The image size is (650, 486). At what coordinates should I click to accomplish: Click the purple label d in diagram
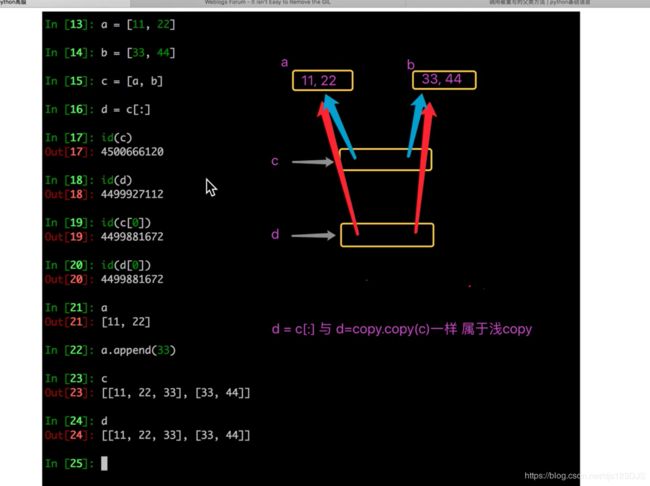[x=275, y=234]
